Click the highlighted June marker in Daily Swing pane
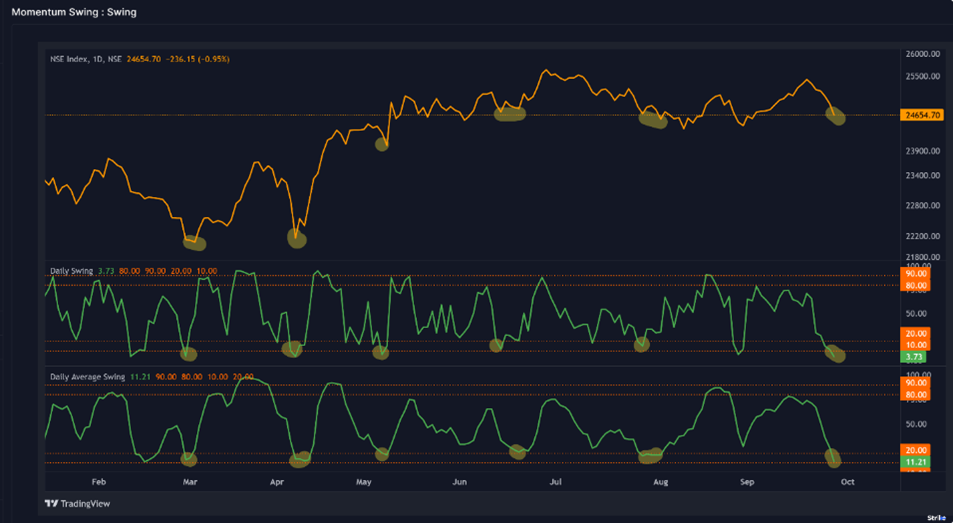Screen dimensions: 953x523 [x=496, y=345]
